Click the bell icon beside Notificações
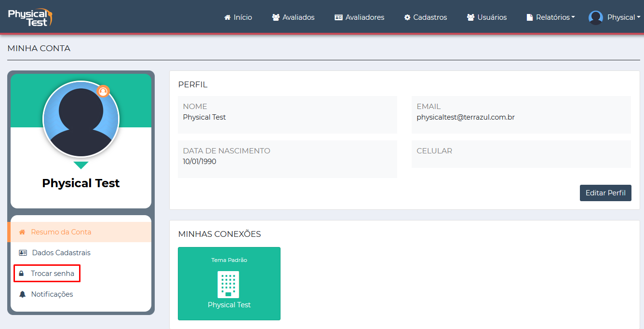Viewport: 644px width, 329px height. (22, 294)
